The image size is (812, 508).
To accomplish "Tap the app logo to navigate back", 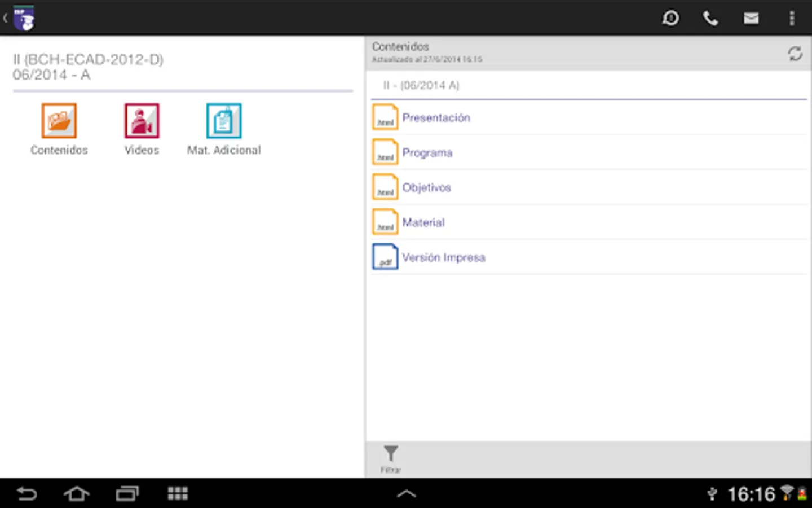I will 23,19.
